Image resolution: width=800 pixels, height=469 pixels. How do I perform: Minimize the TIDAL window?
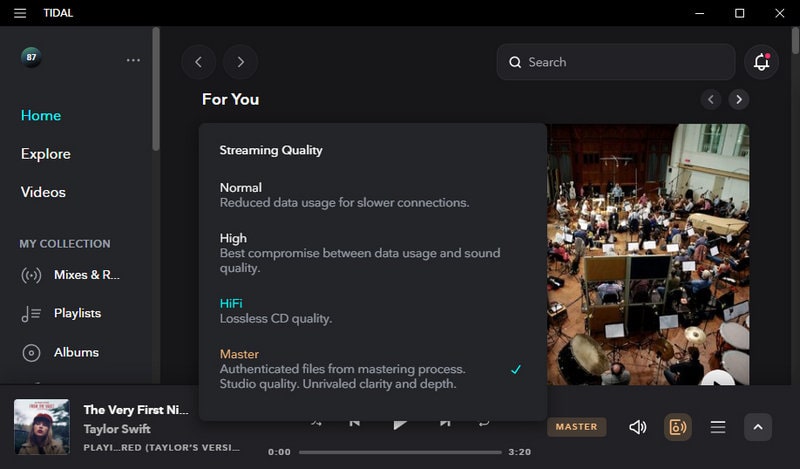699,13
